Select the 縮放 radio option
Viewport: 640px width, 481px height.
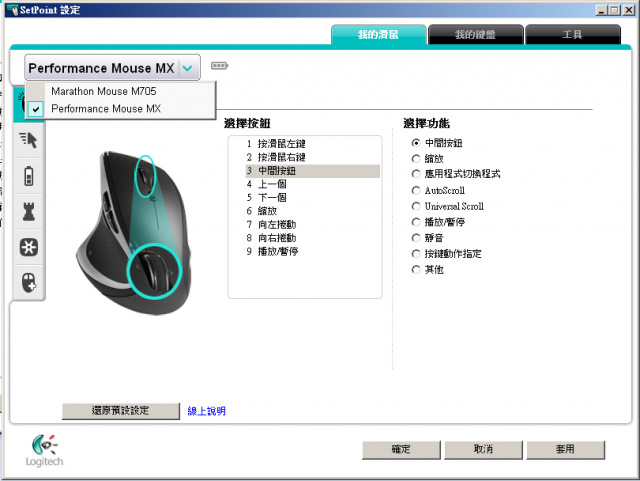point(416,158)
